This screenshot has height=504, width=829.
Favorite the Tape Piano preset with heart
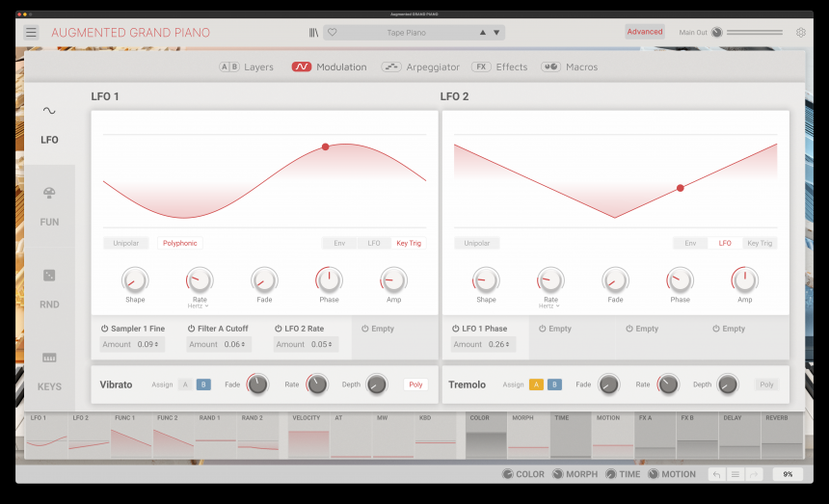[x=332, y=32]
